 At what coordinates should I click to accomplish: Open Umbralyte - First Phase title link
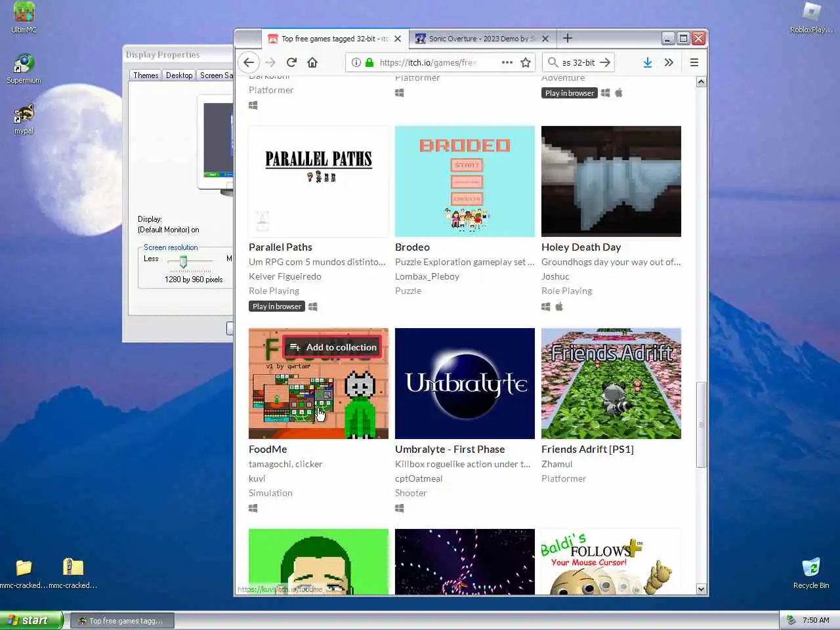[x=450, y=450]
